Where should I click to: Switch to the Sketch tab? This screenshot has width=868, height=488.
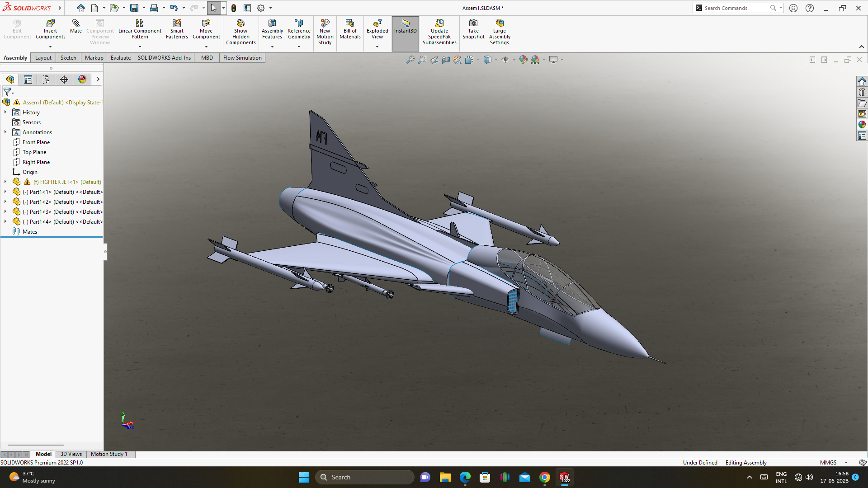click(68, 58)
